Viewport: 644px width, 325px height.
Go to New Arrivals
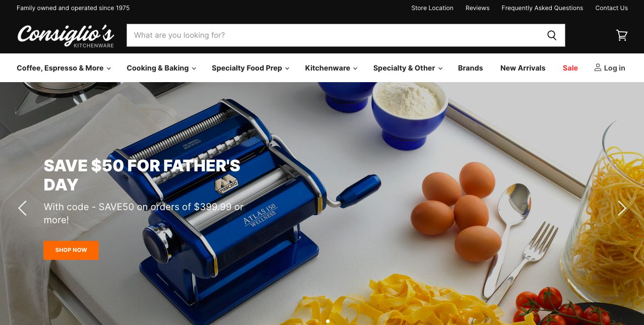click(523, 68)
